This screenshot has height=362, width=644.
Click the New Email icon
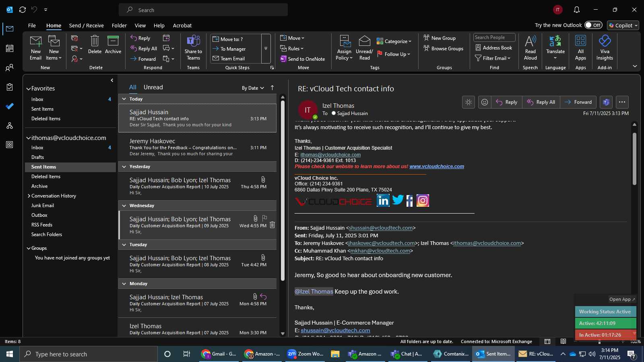tap(35, 48)
